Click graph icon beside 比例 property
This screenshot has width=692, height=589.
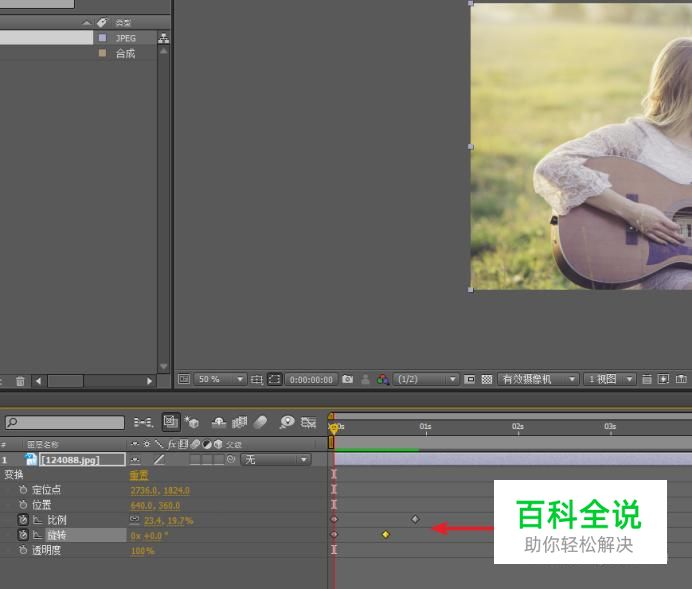click(38, 520)
